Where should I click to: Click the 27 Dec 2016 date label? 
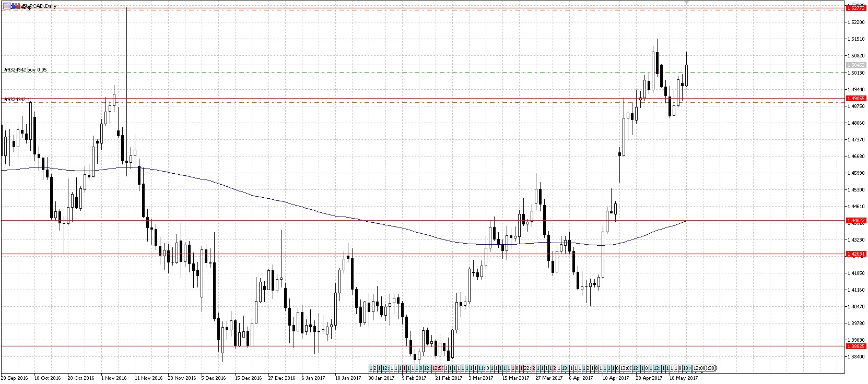[281, 378]
